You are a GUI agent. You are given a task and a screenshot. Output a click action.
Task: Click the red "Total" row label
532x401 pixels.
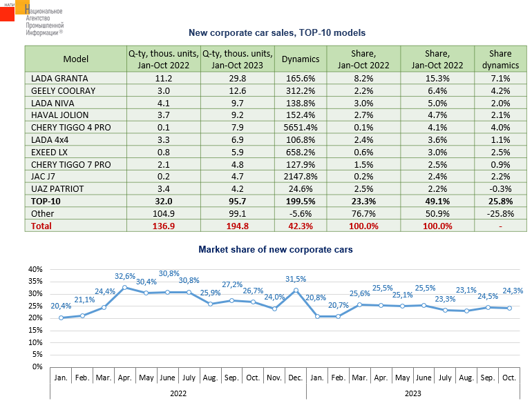pos(42,226)
